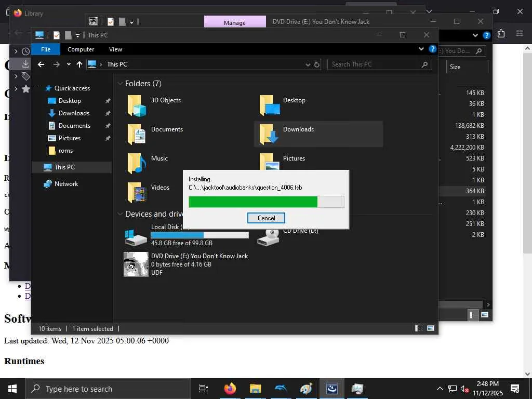The image size is (532, 399).
Task: Collapse the Devices and drives group
Action: click(x=120, y=214)
